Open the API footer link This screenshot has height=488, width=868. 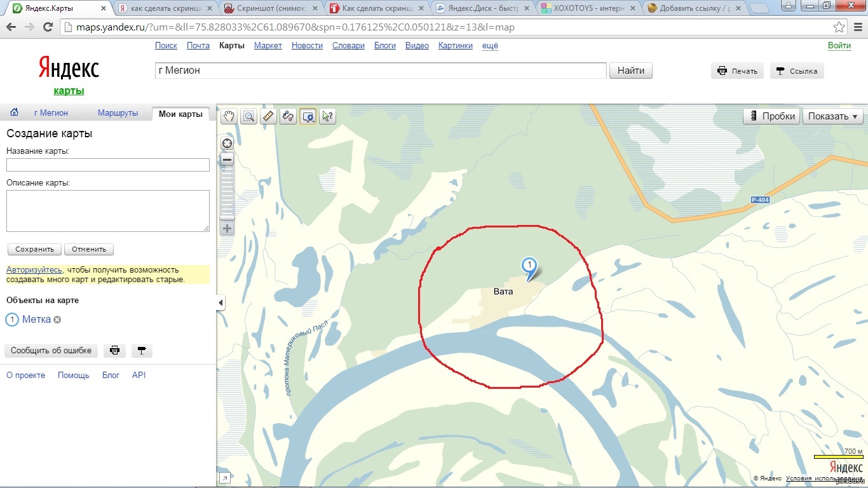point(139,376)
